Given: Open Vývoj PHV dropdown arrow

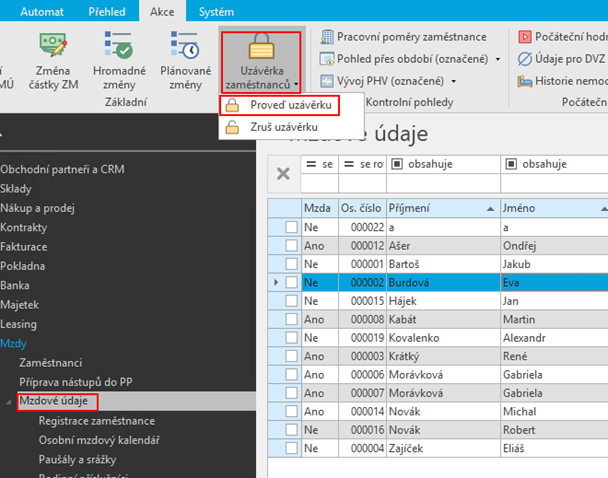Looking at the screenshot, I should [x=454, y=81].
